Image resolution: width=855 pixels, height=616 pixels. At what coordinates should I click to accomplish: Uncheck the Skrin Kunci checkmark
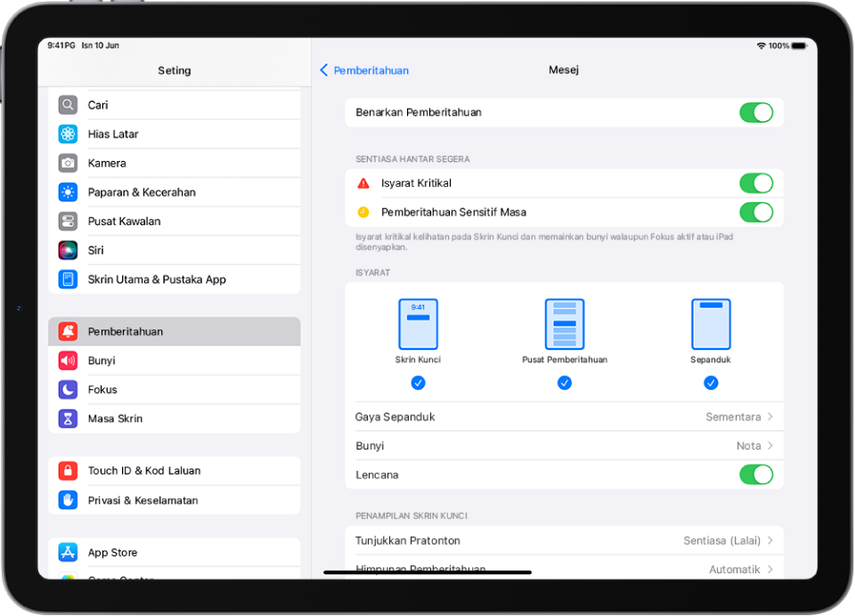click(418, 383)
